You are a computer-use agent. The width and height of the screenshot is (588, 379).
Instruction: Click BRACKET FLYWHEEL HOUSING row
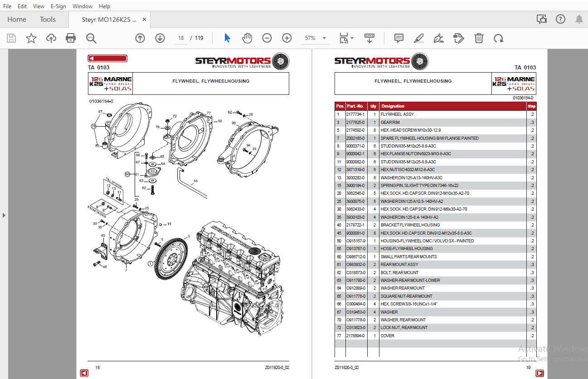point(435,225)
